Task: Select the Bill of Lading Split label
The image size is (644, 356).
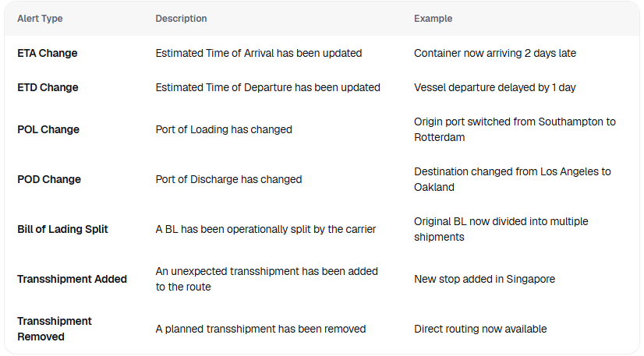Action: tap(62, 229)
